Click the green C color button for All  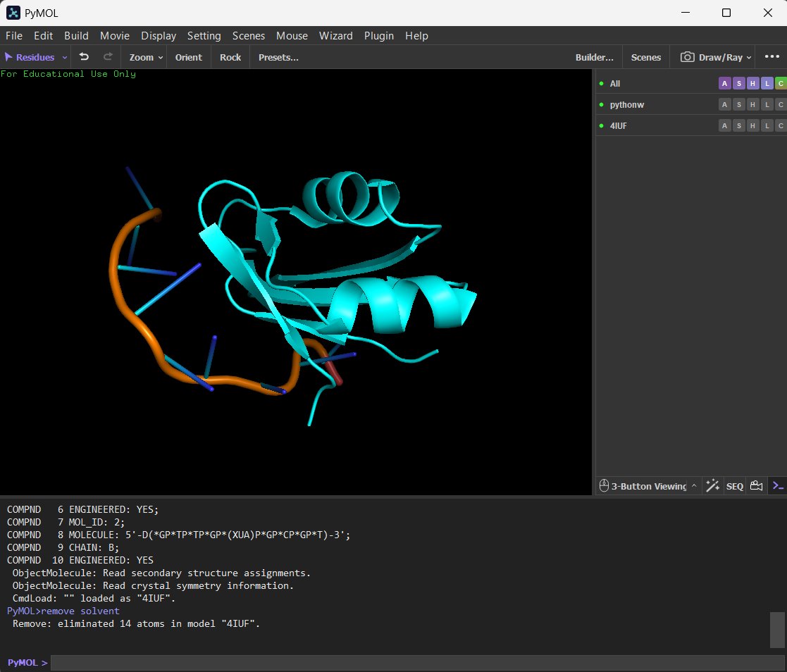pyautogui.click(x=780, y=83)
